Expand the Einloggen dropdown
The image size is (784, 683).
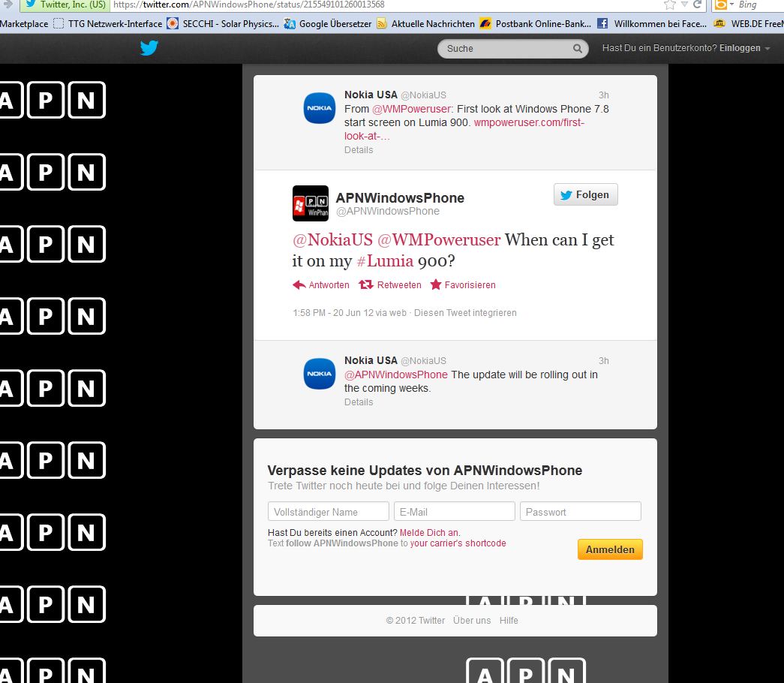click(x=744, y=48)
